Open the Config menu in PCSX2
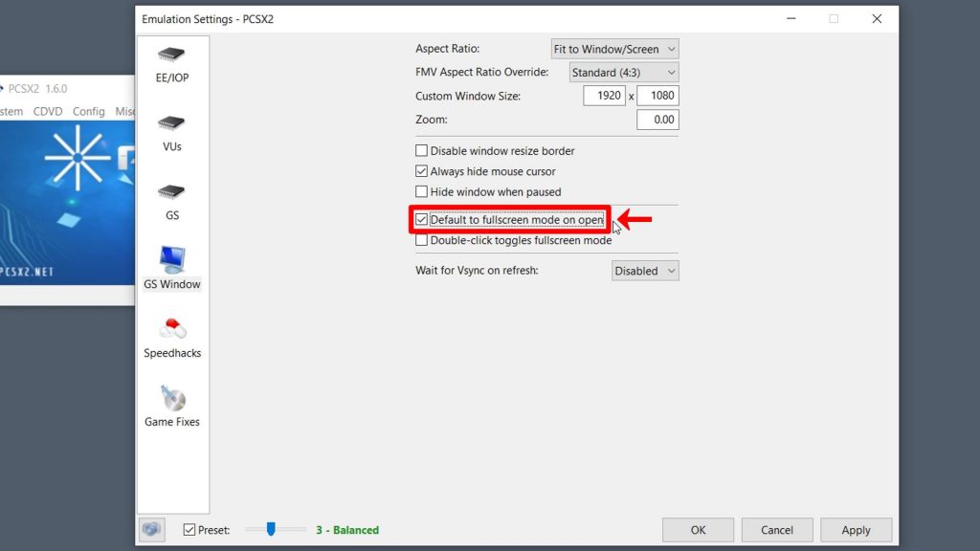Screen dimensions: 980x551 (x=88, y=111)
